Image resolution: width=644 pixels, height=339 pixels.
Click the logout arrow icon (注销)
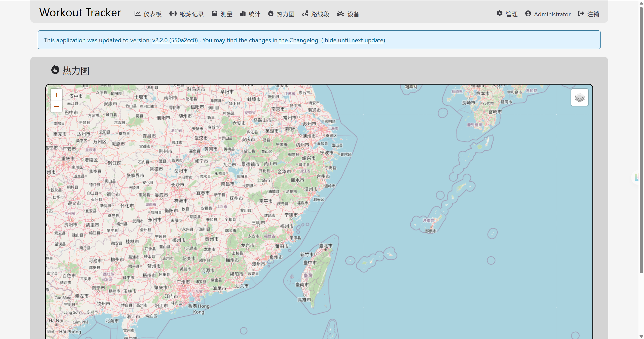coord(581,14)
